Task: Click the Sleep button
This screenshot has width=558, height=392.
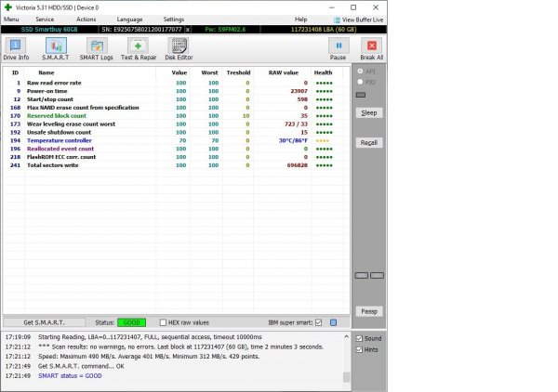Action: [x=369, y=112]
